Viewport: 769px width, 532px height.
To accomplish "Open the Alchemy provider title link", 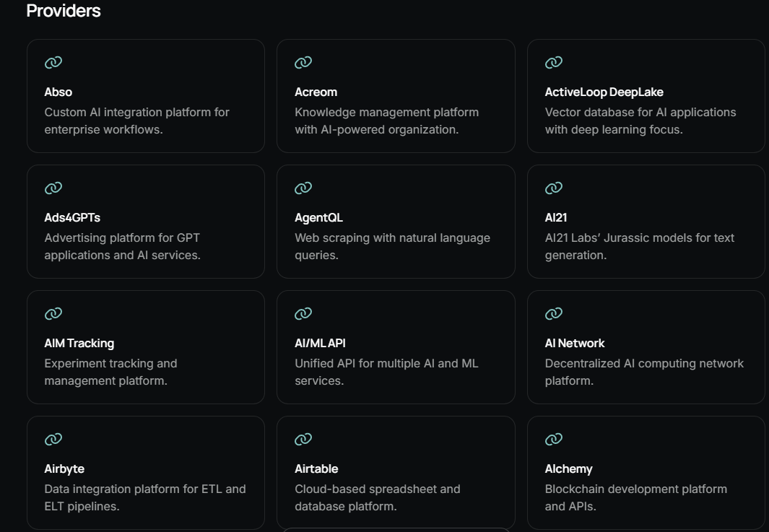I will point(568,469).
